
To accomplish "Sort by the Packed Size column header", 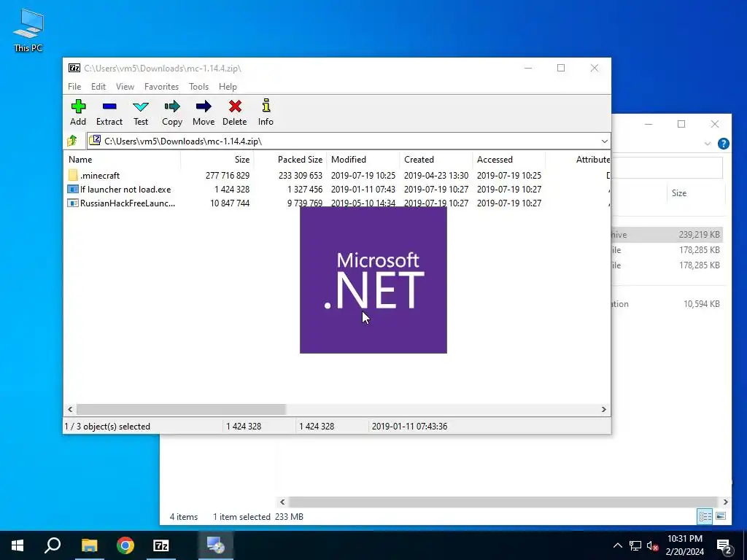I will coord(290,160).
